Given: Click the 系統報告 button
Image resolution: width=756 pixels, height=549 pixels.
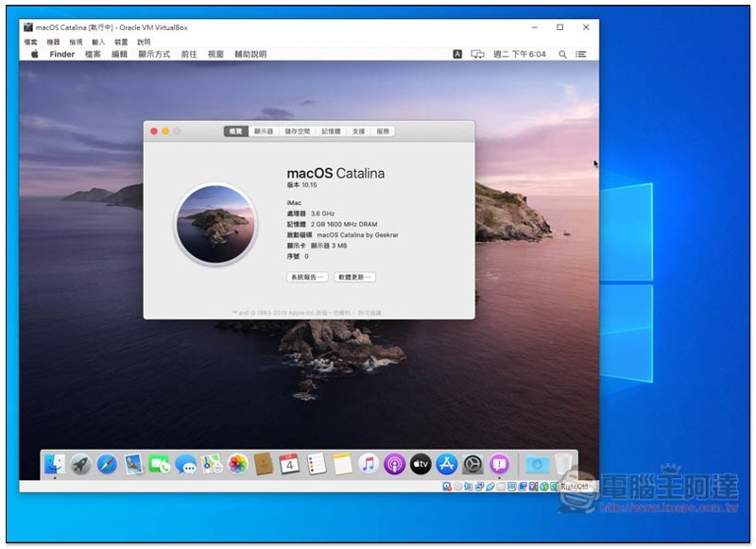Looking at the screenshot, I should 307,277.
